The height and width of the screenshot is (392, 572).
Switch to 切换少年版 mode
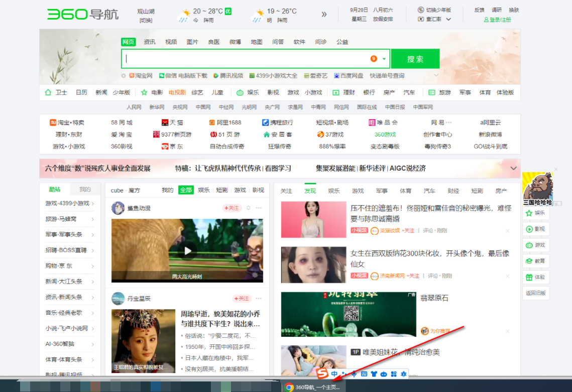click(x=435, y=10)
